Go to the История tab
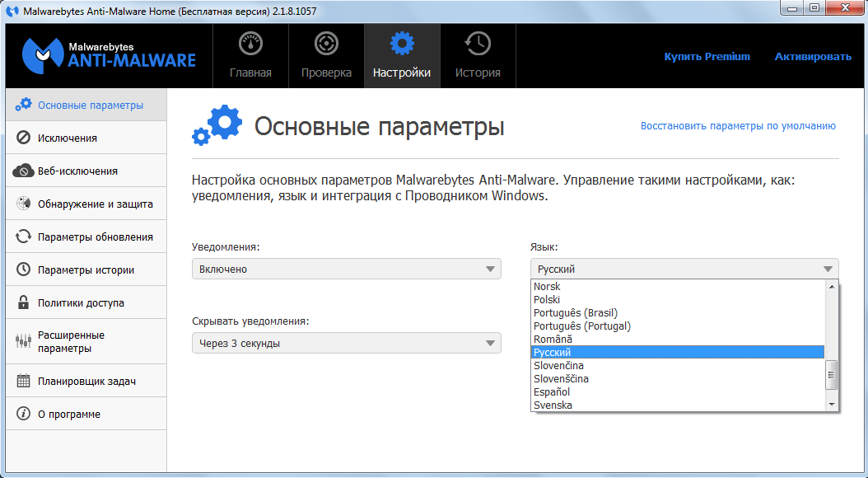 pos(478,56)
